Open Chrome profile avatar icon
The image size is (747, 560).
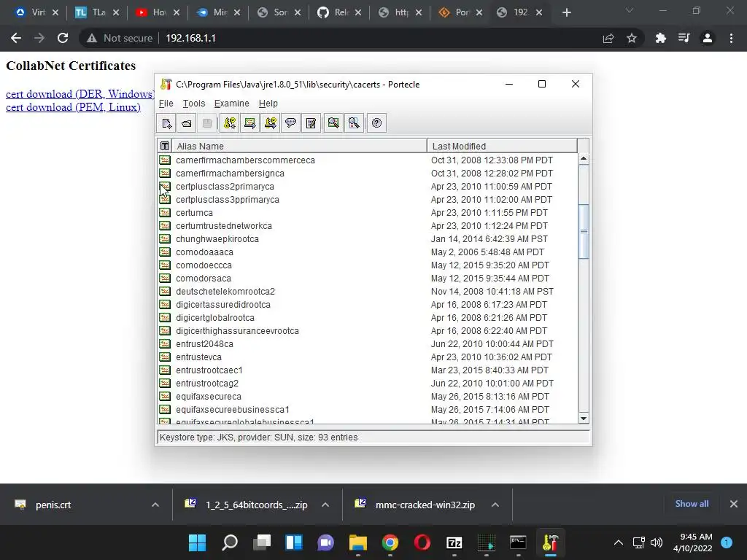[708, 38]
